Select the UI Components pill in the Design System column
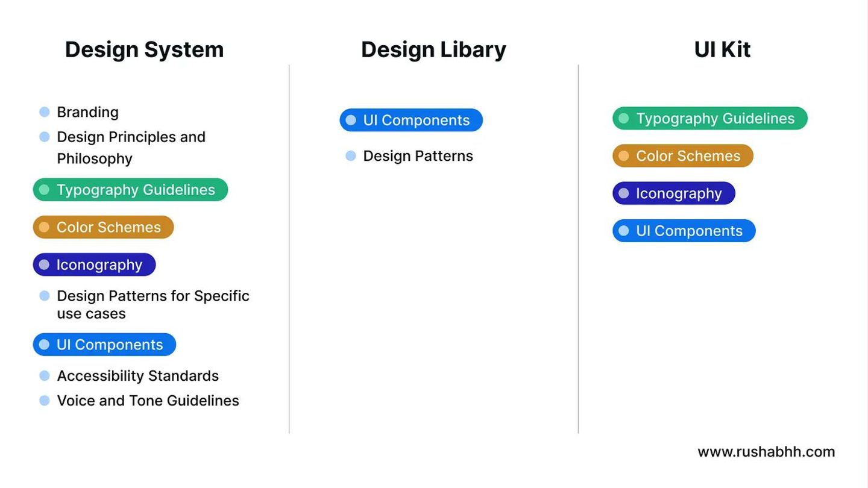 [104, 345]
